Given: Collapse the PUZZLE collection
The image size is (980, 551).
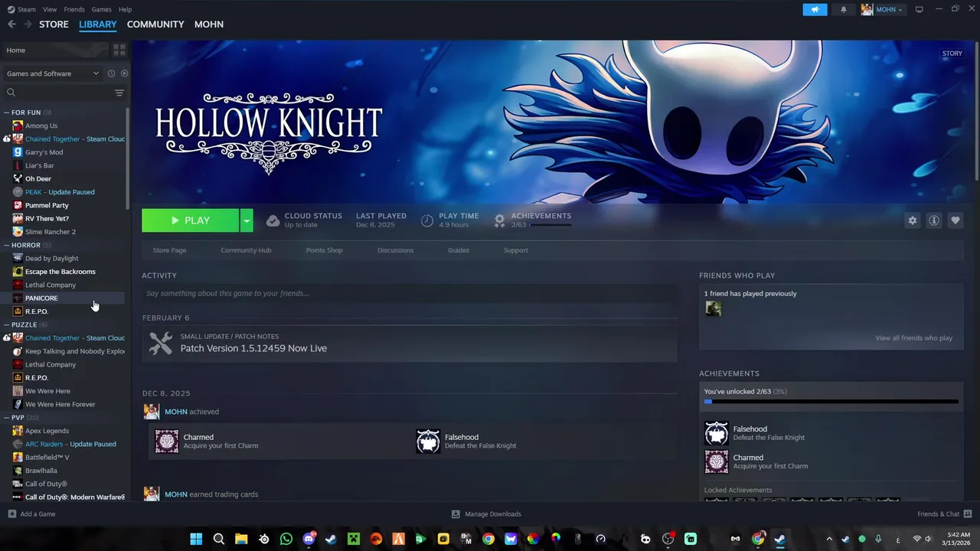Looking at the screenshot, I should click(x=6, y=324).
